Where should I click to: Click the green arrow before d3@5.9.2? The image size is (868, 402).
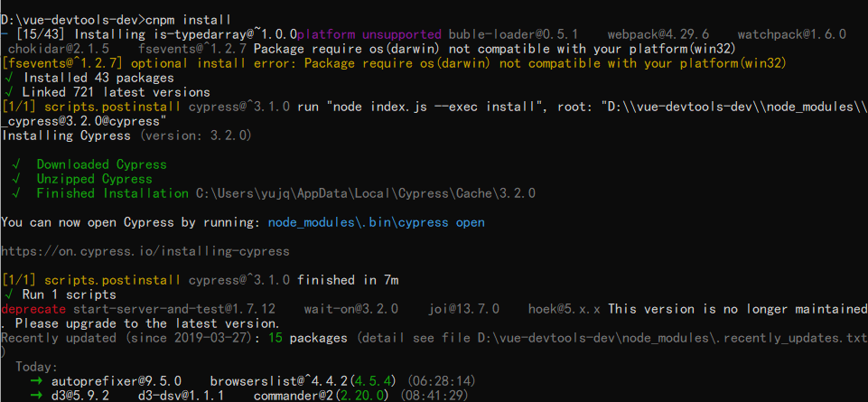37,396
